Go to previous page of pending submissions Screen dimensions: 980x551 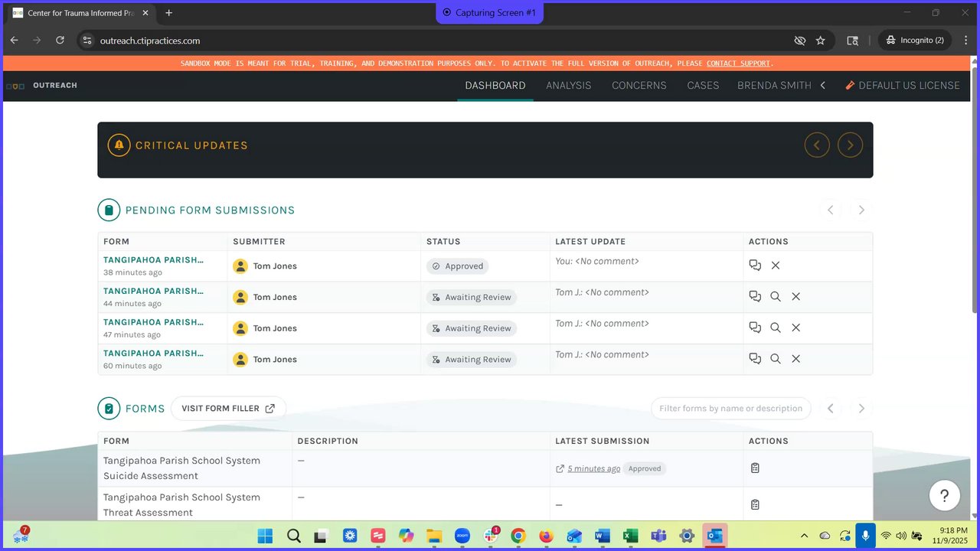pyautogui.click(x=830, y=210)
